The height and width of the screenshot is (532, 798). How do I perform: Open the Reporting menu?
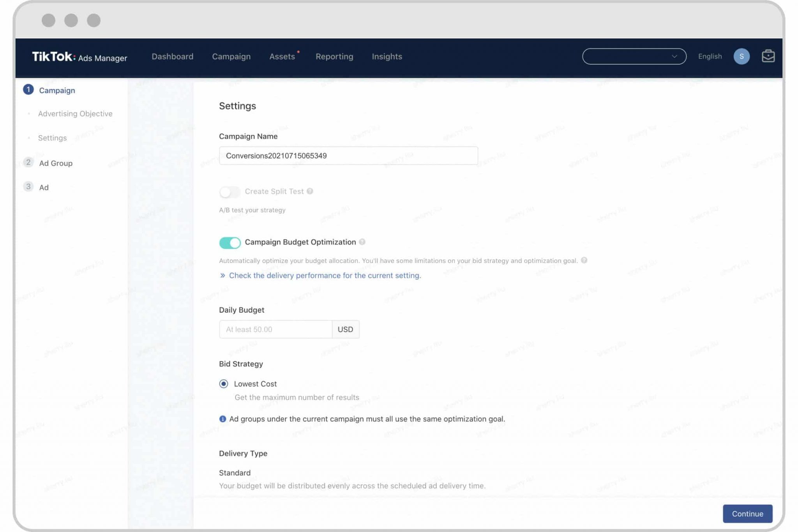point(334,57)
